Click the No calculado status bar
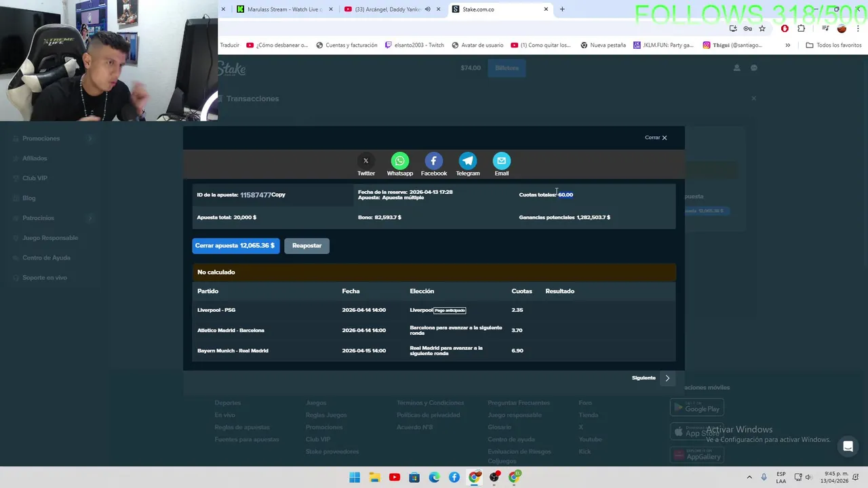This screenshot has width=868, height=488. 434,272
